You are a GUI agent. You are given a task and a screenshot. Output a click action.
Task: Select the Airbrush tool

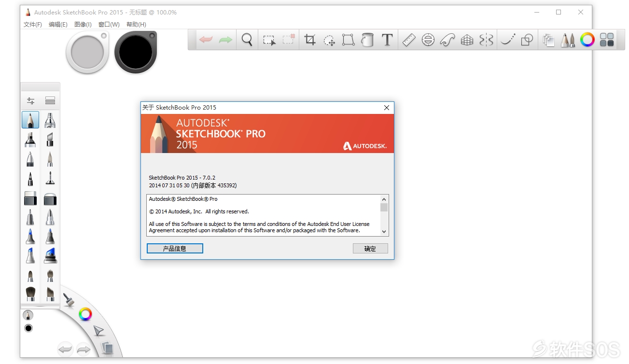pos(50,120)
